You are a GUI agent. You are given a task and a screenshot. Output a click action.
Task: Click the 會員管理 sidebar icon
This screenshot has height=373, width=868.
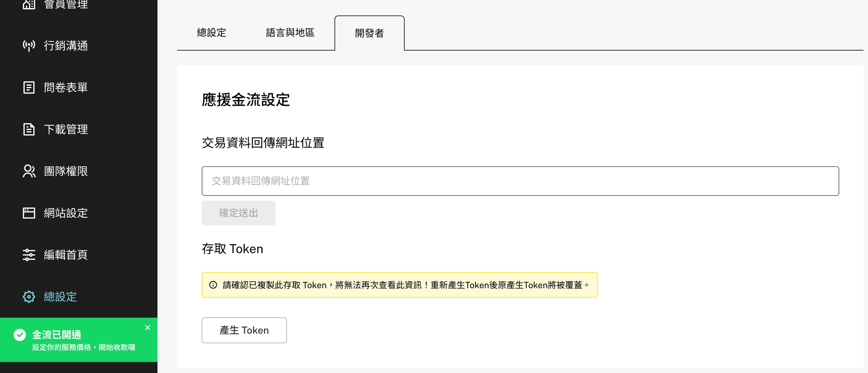[29, 4]
